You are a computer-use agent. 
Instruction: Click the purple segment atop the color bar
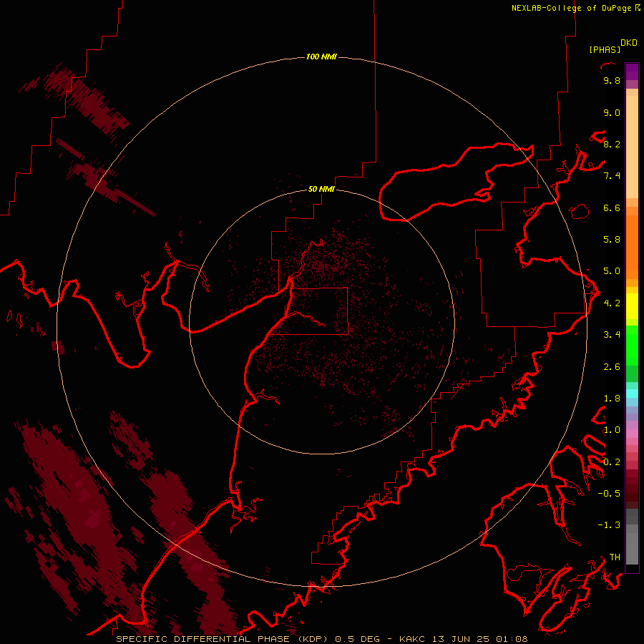pos(632,72)
